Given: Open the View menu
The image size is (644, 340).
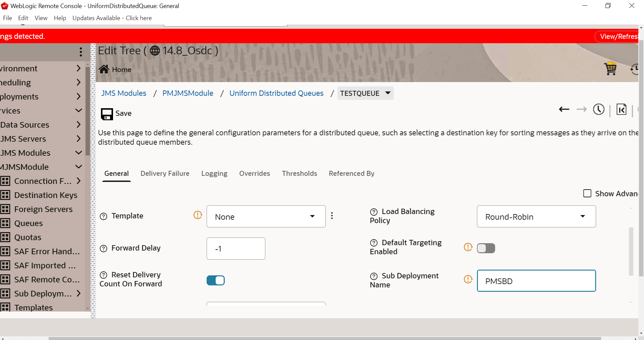Looking at the screenshot, I should click(41, 18).
